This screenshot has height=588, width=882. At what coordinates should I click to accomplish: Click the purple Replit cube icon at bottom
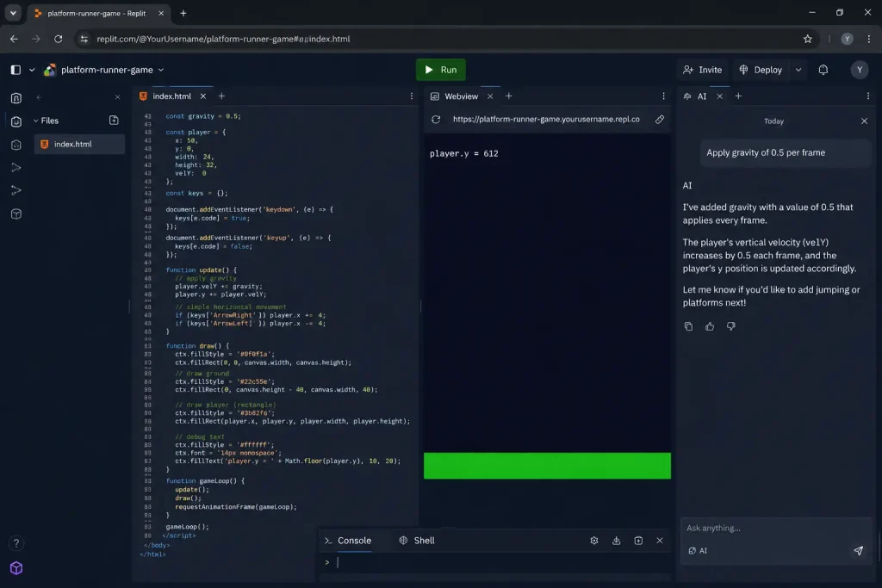click(x=16, y=567)
